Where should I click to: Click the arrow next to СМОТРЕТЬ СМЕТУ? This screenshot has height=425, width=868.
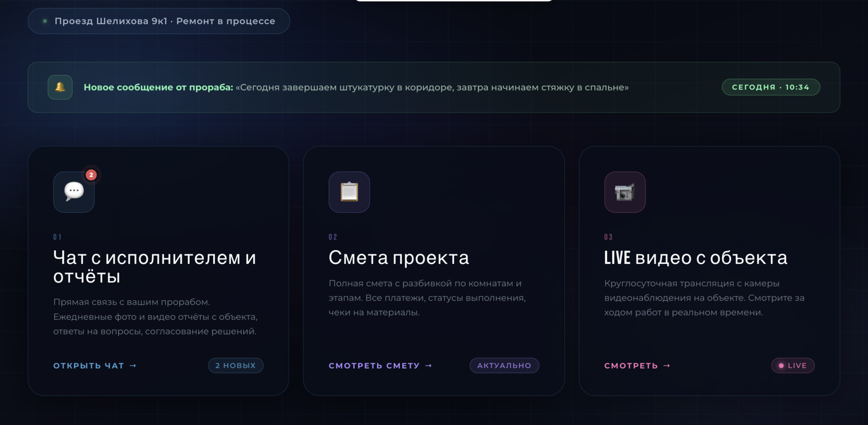pos(429,366)
